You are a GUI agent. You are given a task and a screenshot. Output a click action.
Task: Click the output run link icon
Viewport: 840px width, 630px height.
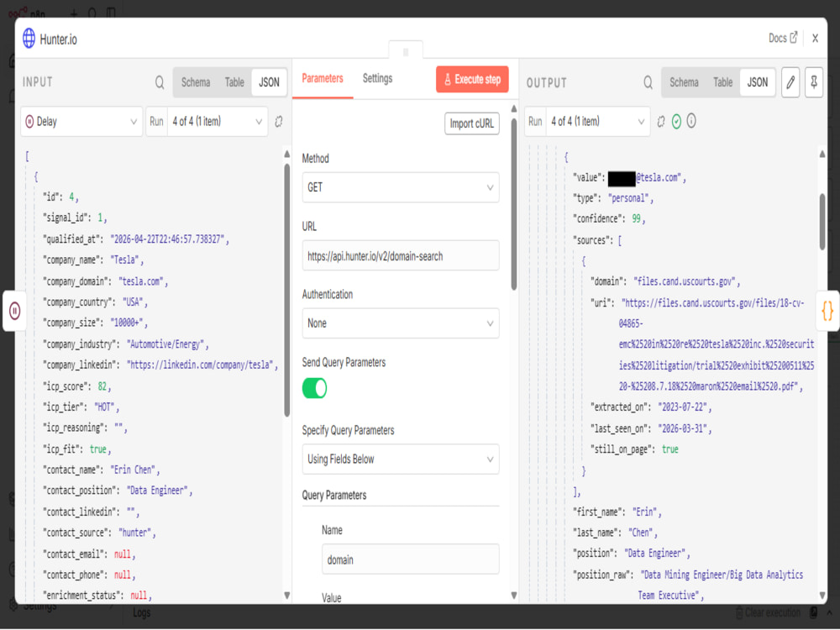[661, 122]
